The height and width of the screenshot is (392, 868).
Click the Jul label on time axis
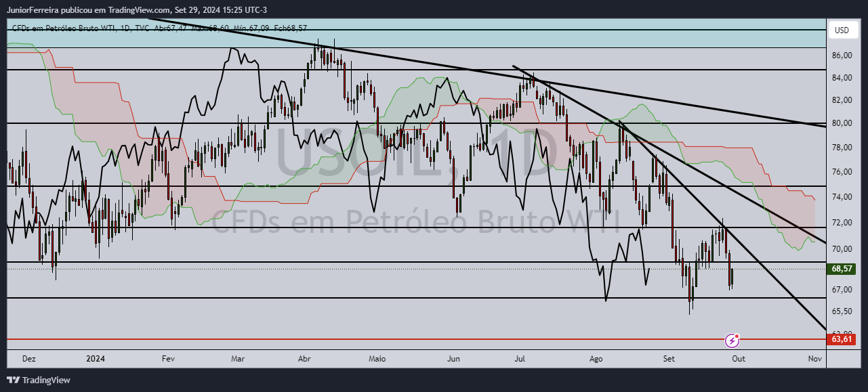pyautogui.click(x=520, y=359)
